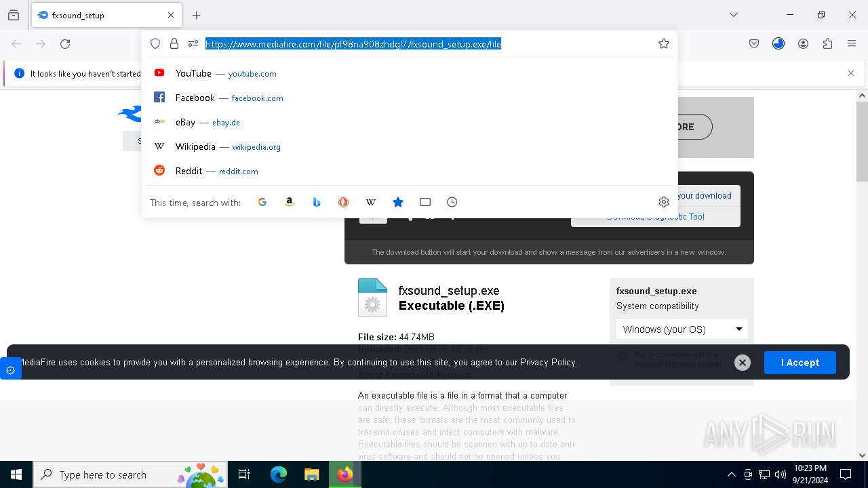Close the cookie banner with X
Viewport: 868px width, 488px height.
click(743, 363)
